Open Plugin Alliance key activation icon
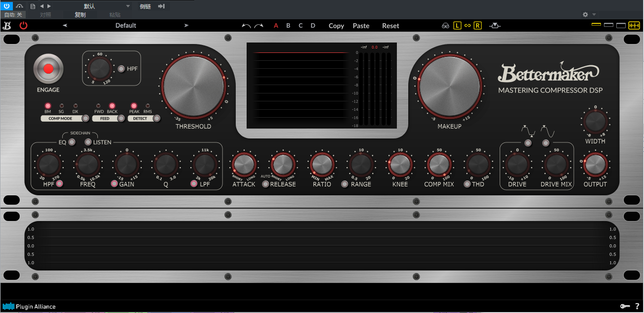The image size is (644, 313). click(625, 307)
